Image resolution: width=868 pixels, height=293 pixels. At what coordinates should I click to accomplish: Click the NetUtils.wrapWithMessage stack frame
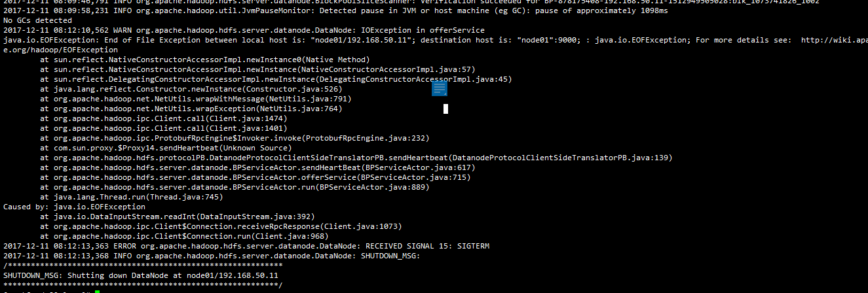[x=195, y=99]
